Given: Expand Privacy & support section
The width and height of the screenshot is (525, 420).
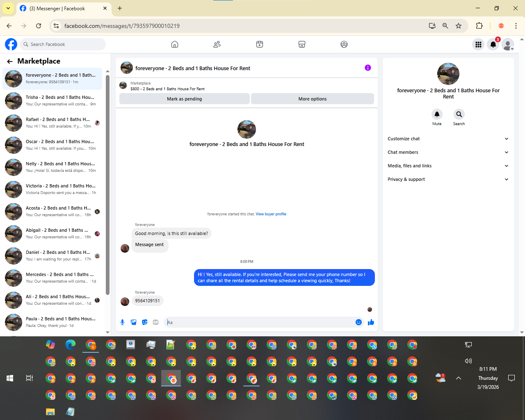Looking at the screenshot, I should pos(448,179).
